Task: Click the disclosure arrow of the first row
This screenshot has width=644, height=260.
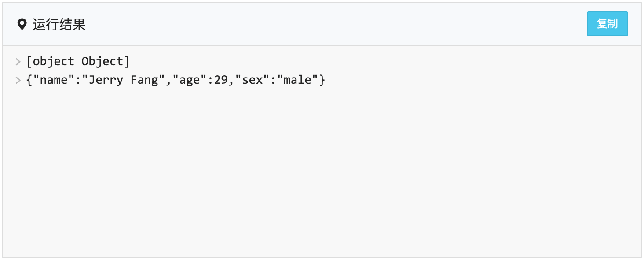Action: [18, 62]
